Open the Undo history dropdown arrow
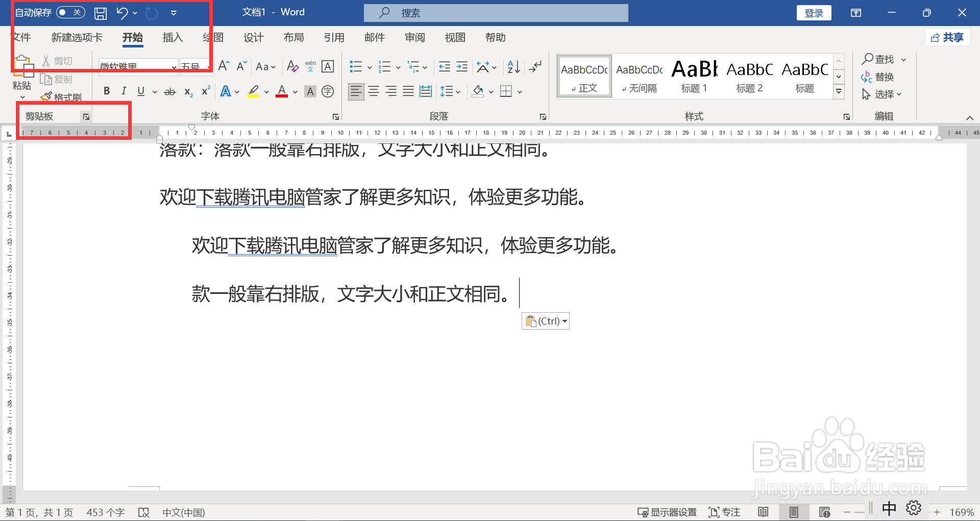The width and height of the screenshot is (980, 521). click(x=135, y=13)
